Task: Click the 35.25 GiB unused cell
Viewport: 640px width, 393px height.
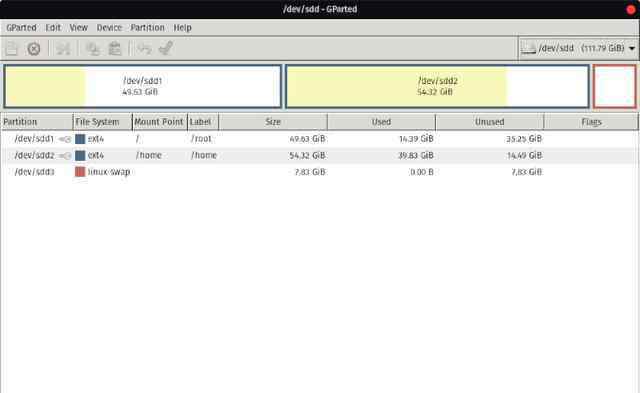Action: point(524,139)
